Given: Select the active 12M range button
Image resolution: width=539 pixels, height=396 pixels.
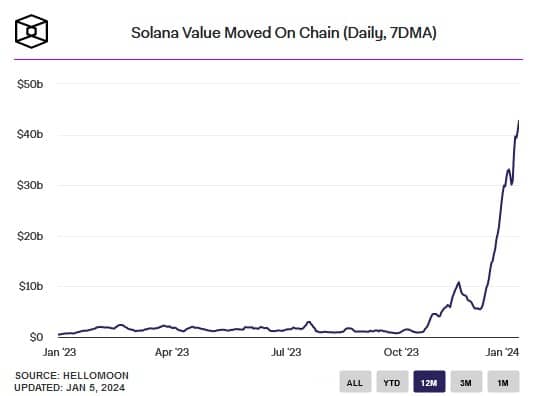Looking at the screenshot, I should [x=429, y=382].
